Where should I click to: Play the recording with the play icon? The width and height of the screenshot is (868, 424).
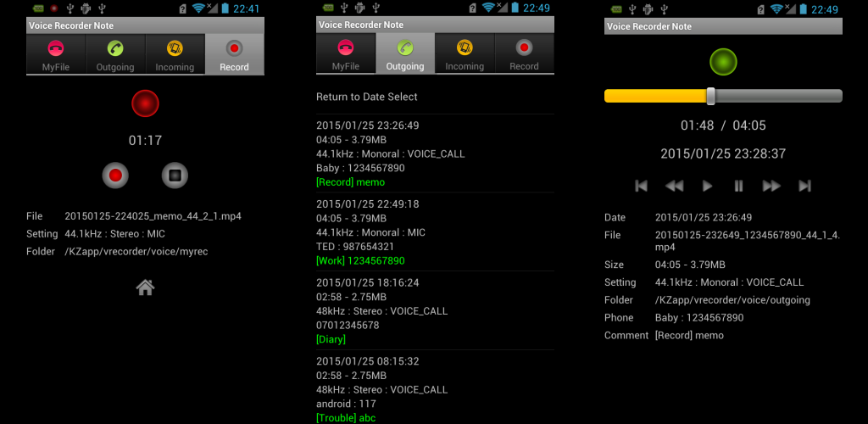coord(707,186)
